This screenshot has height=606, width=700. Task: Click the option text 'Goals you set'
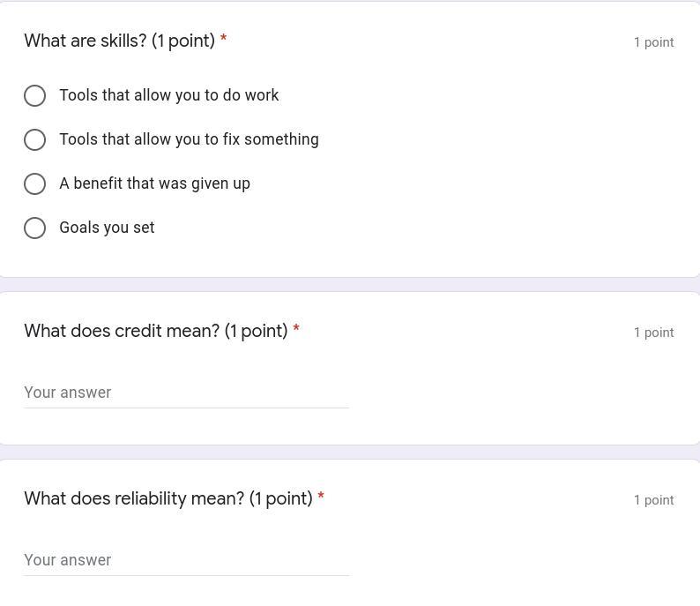pos(108,228)
